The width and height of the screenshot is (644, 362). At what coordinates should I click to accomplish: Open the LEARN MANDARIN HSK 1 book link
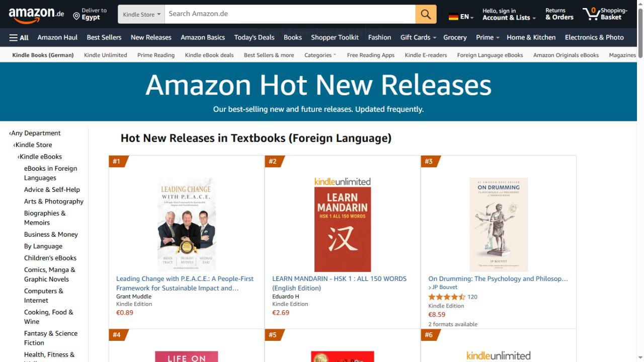[339, 283]
